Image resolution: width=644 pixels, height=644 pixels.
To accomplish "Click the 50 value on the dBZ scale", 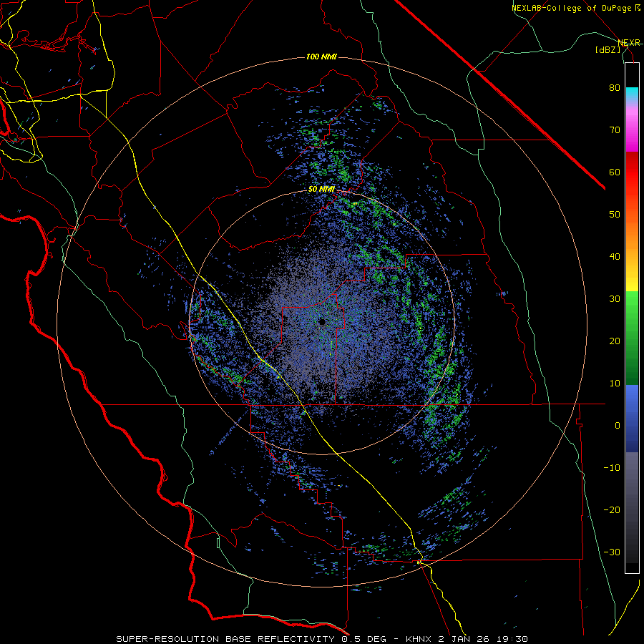I will point(615,215).
